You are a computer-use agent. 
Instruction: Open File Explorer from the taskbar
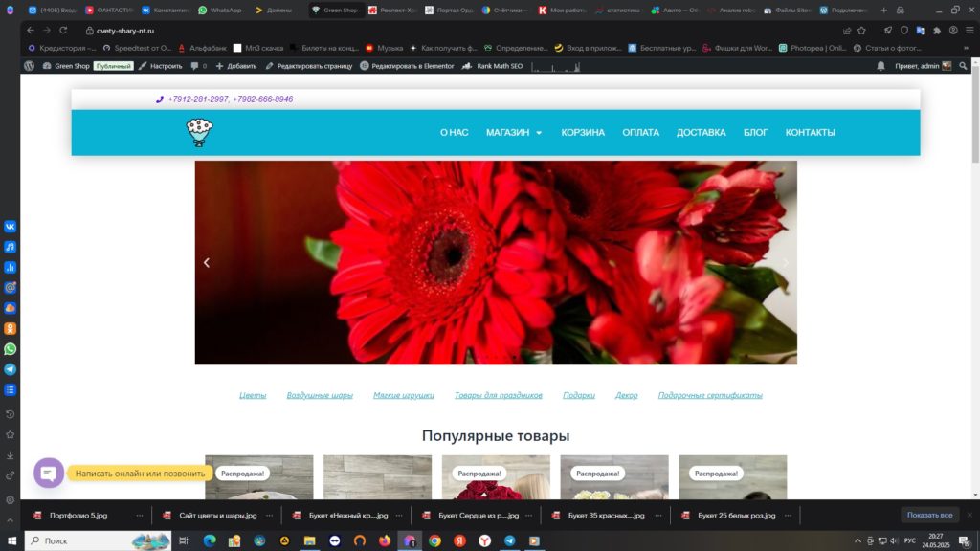309,540
